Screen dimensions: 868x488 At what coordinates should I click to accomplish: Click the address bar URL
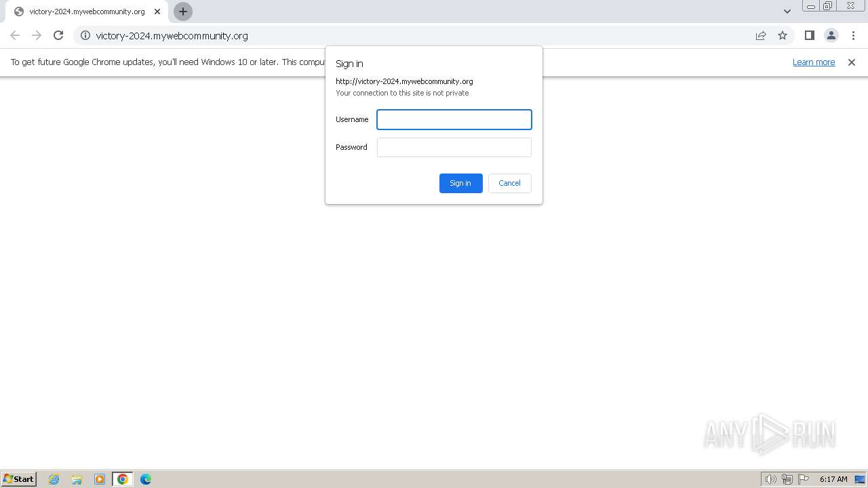(172, 36)
